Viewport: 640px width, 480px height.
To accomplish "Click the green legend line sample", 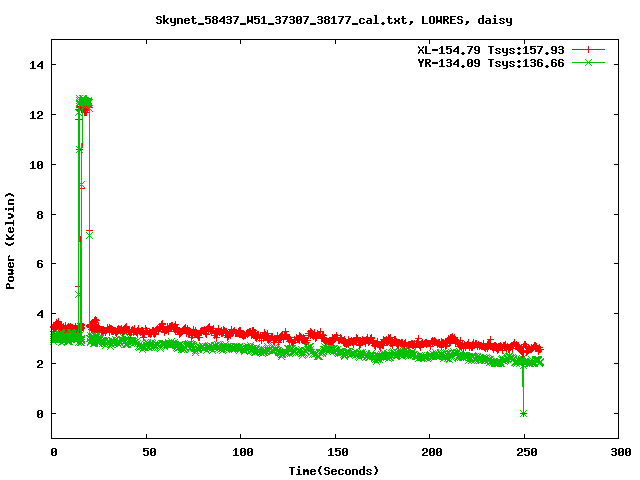I will (588, 62).
